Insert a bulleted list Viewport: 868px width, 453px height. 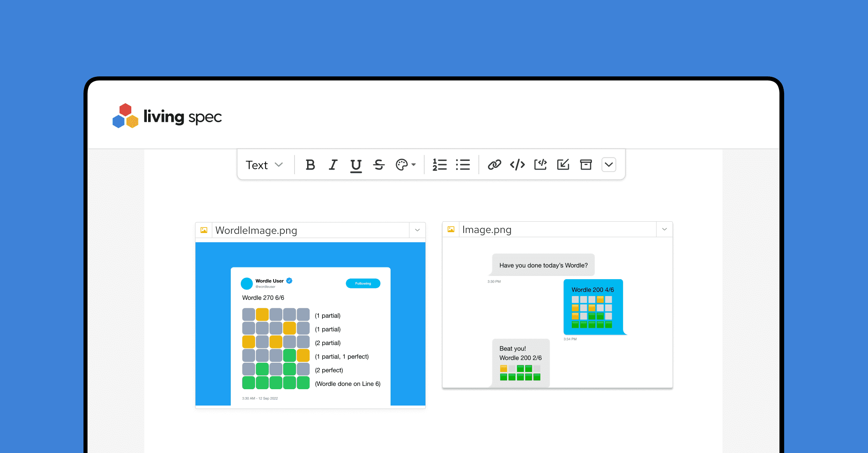[462, 165]
